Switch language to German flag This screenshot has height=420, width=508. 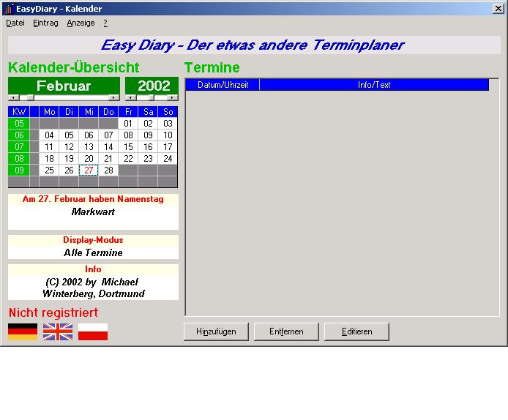click(23, 331)
